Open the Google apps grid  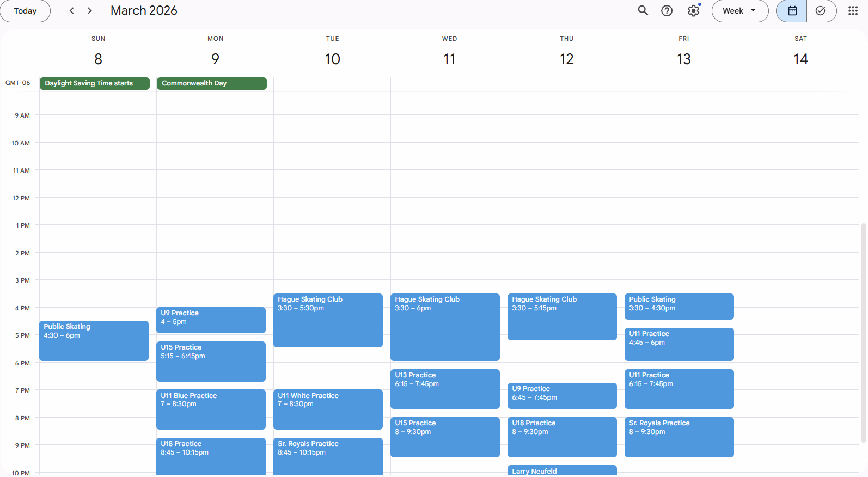pos(853,11)
